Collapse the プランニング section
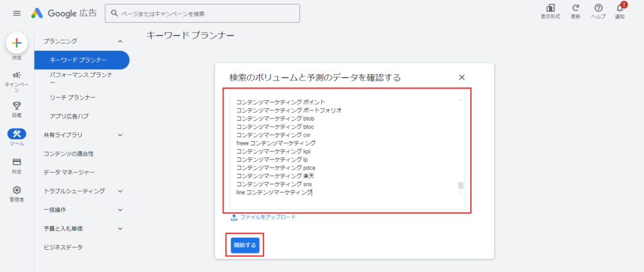The image size is (644, 272). point(120,41)
